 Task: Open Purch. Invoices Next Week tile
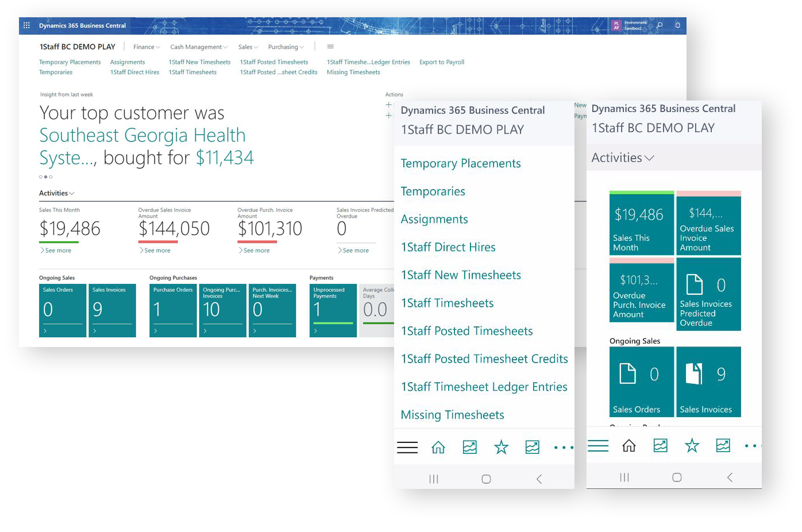point(272,310)
